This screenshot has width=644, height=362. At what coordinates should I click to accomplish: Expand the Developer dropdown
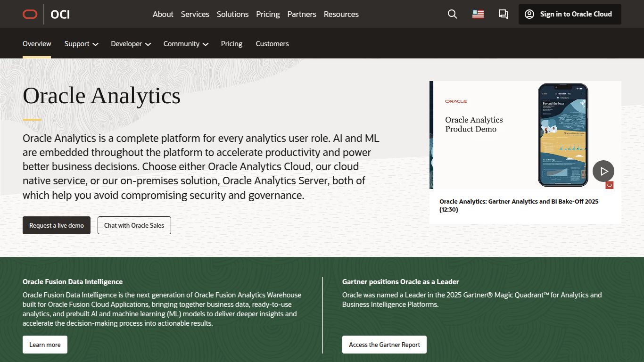coord(131,43)
